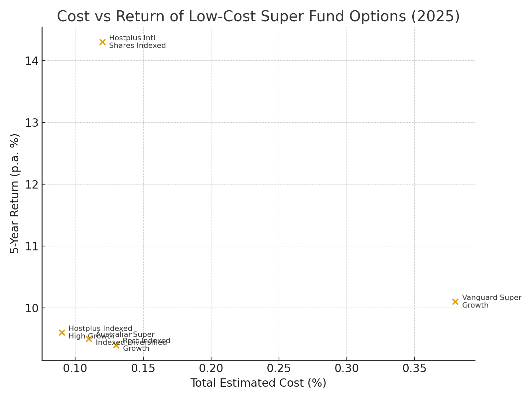
Task: Click the 0.20 x-axis tick label
Action: click(211, 369)
